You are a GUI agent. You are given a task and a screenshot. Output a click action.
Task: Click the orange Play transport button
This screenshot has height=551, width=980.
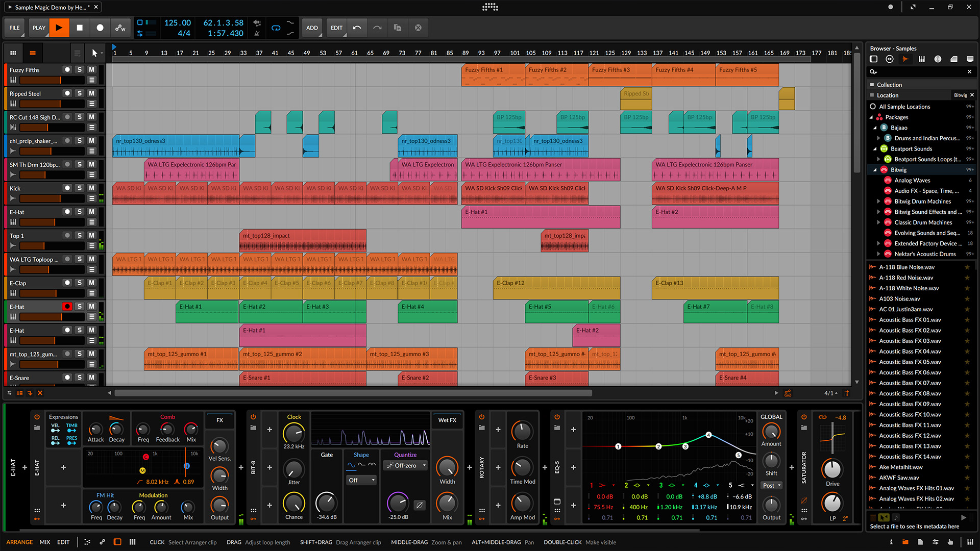point(59,28)
